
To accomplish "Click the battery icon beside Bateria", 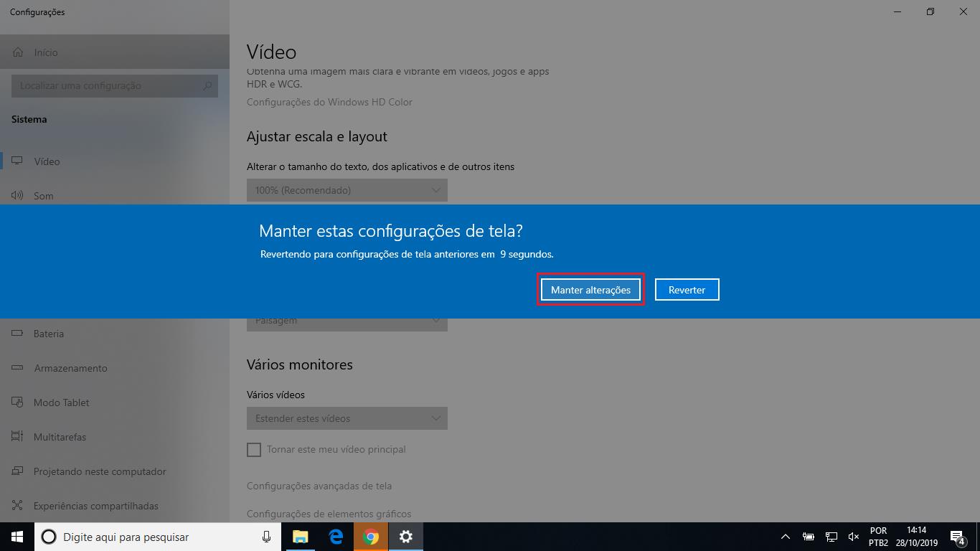I will pos(17,334).
